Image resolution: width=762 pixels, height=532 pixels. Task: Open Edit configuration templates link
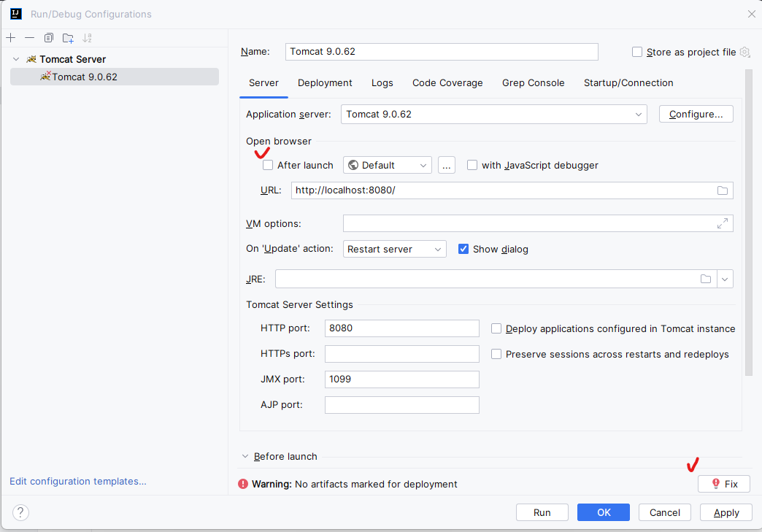(78, 481)
